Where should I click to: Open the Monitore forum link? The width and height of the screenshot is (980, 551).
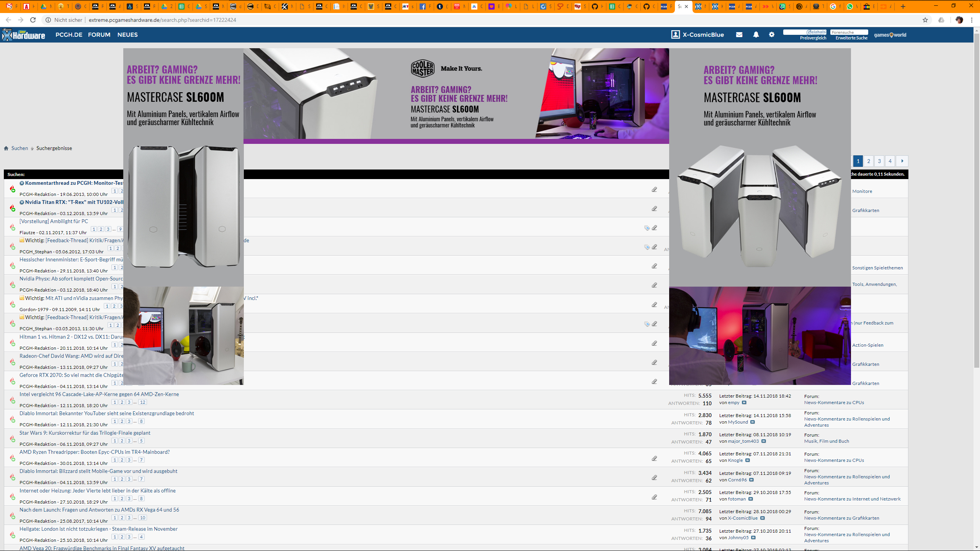[x=862, y=191]
